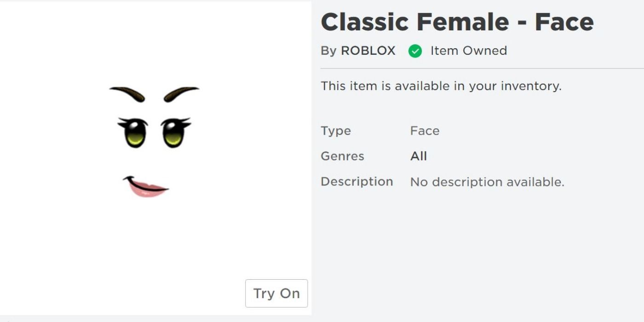Click the Type field label
This screenshot has width=644, height=322.
coord(336,131)
